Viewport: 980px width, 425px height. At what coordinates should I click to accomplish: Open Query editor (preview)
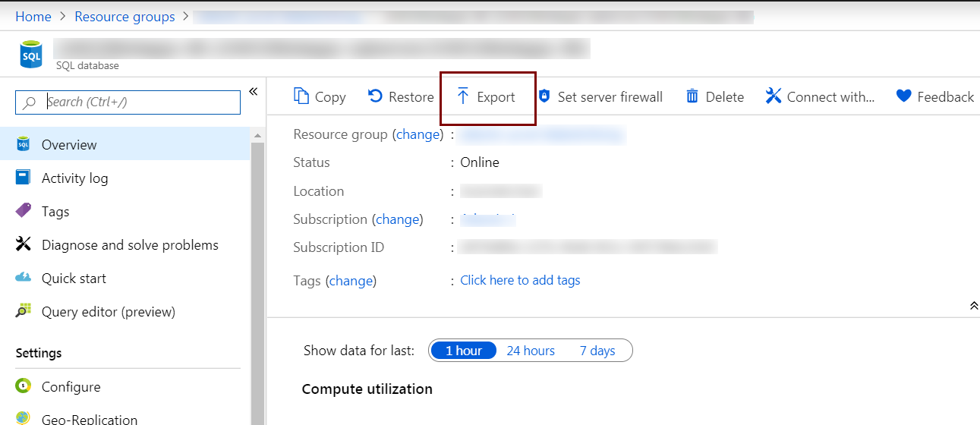pyautogui.click(x=108, y=312)
